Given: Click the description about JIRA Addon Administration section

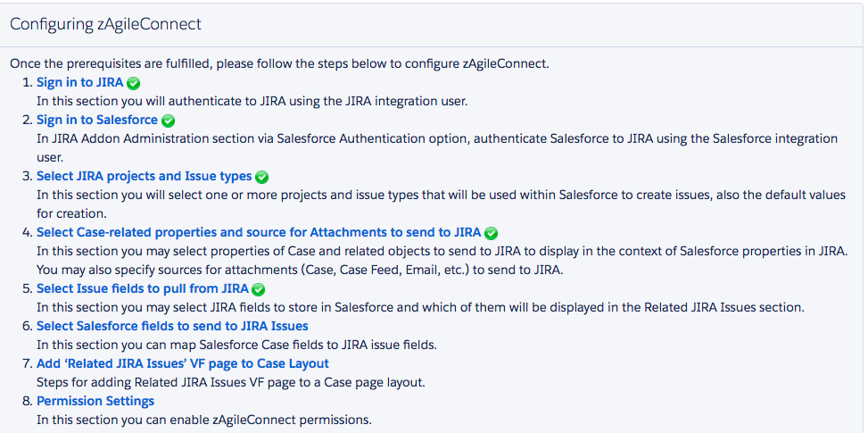Looking at the screenshot, I should point(437,148).
